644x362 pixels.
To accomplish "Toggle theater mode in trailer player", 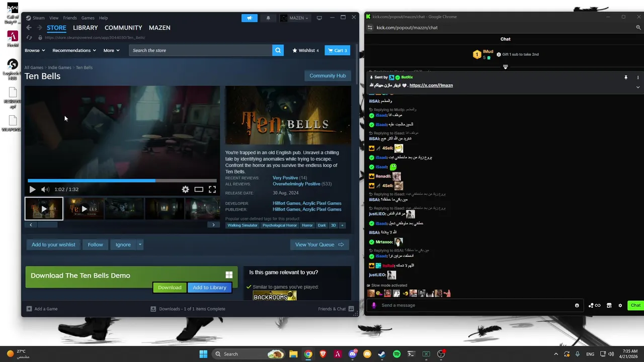I will (x=199, y=190).
